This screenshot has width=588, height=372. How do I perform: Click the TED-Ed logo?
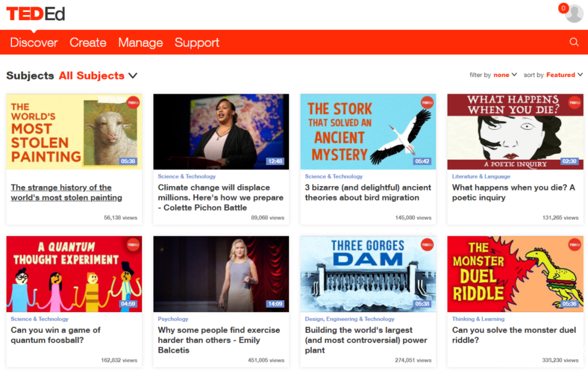pos(35,14)
